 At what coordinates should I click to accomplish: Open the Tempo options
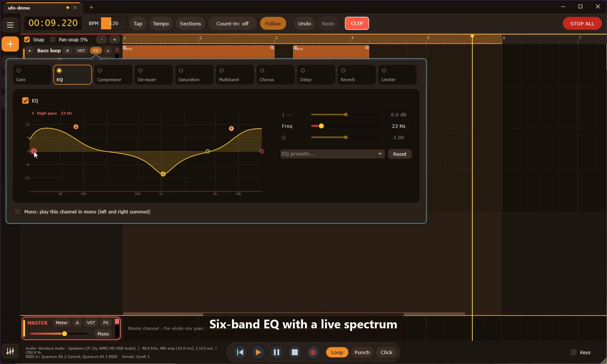pyautogui.click(x=161, y=24)
